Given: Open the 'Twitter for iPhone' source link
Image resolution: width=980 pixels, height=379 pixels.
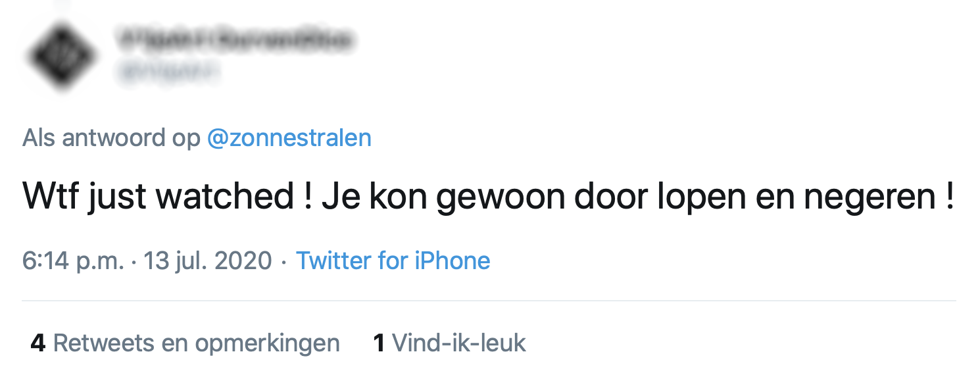Looking at the screenshot, I should click(393, 261).
